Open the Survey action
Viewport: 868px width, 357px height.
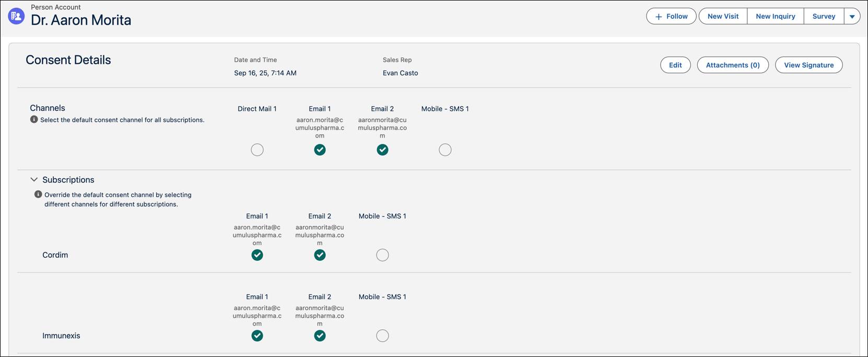pyautogui.click(x=824, y=16)
